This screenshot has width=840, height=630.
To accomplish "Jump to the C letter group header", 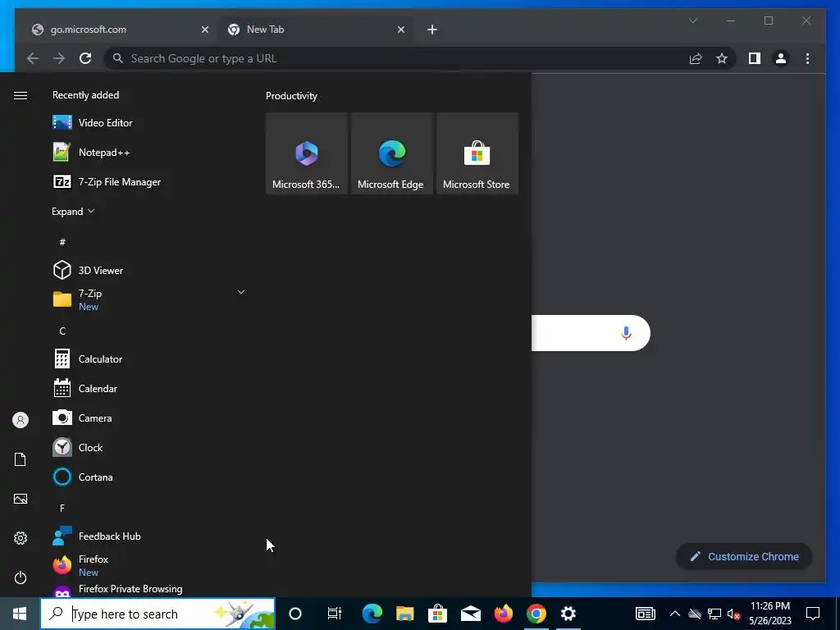I will point(62,331).
